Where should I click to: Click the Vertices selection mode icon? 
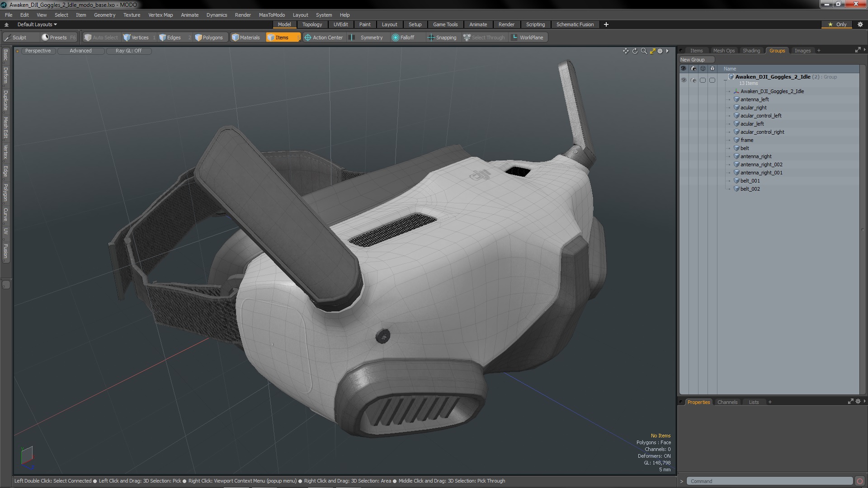[137, 38]
